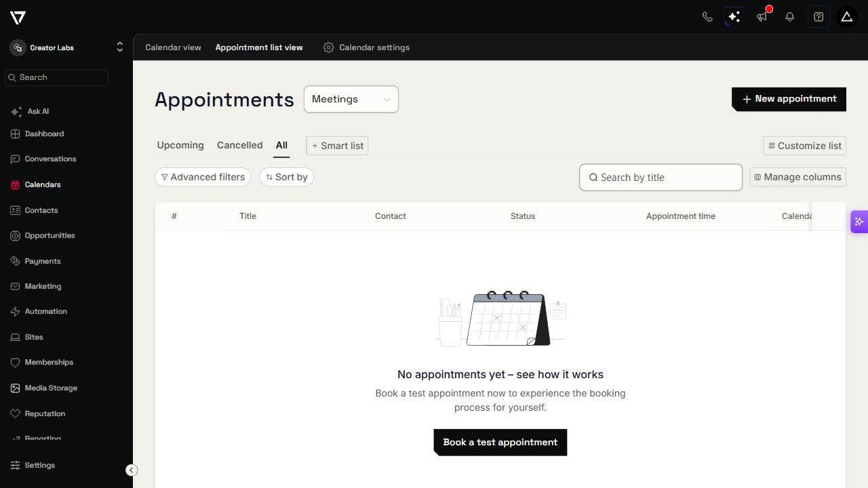This screenshot has height=488, width=868.
Task: Open the Meetings dropdown
Action: [x=351, y=99]
